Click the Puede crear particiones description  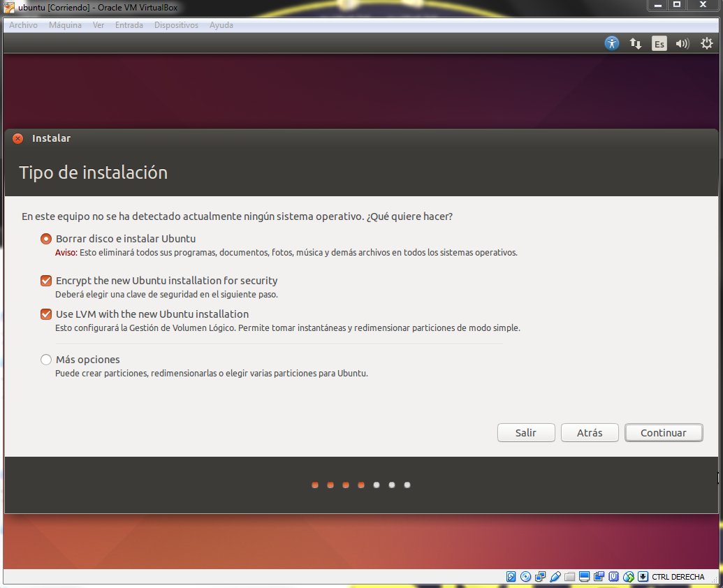(212, 373)
